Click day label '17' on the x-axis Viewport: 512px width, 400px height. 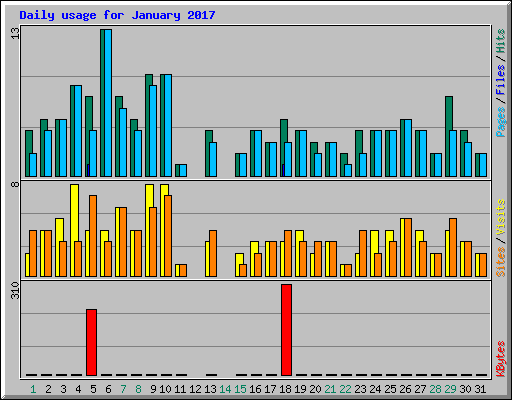270,389
